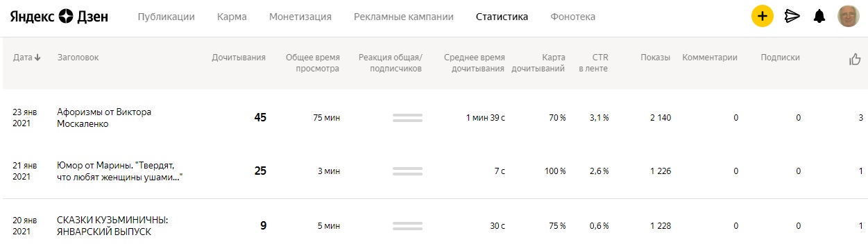The height and width of the screenshot is (251, 868).
Task: Go to the Монетизация tab
Action: (300, 17)
